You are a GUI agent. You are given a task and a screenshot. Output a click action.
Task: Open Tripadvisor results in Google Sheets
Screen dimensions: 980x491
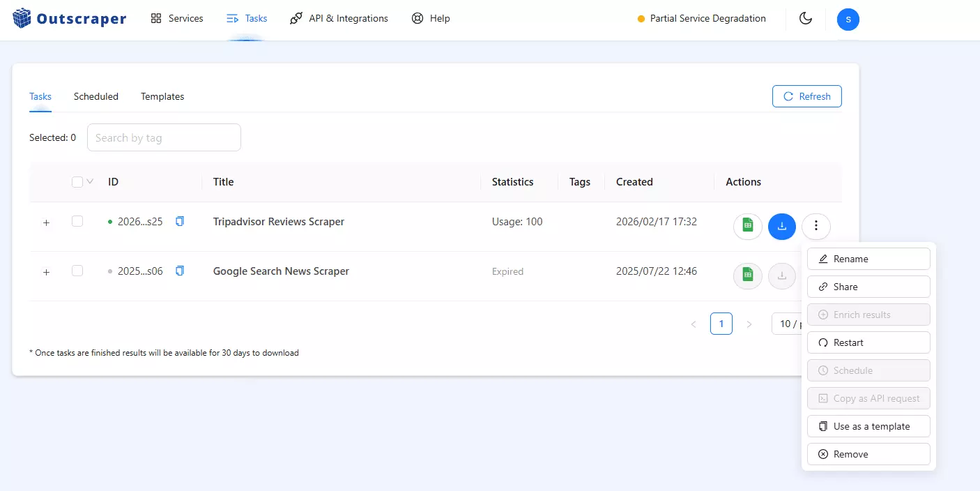(x=747, y=226)
